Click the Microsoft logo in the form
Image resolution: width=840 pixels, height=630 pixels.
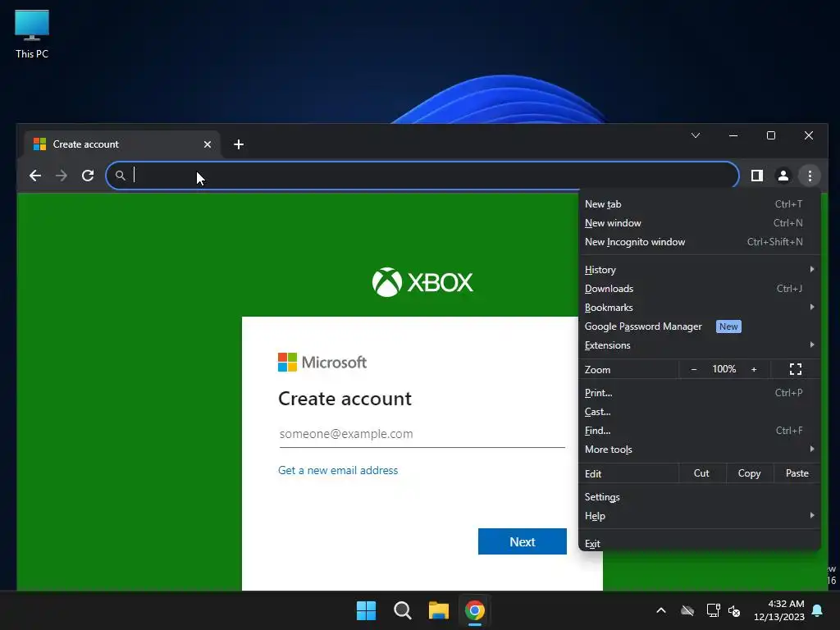[322, 362]
